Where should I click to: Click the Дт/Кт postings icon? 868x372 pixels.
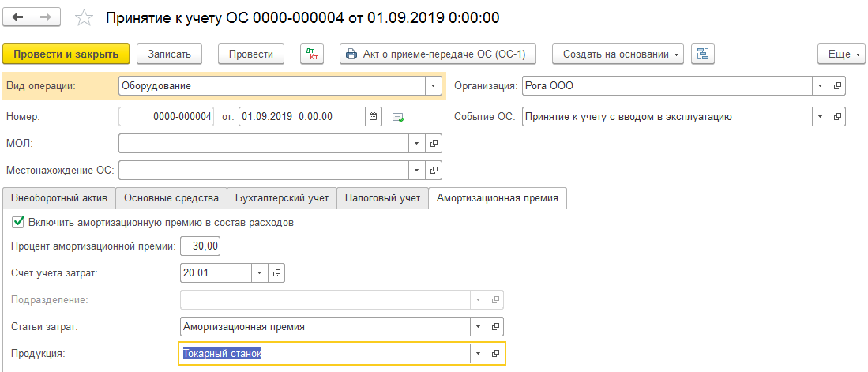pos(313,54)
